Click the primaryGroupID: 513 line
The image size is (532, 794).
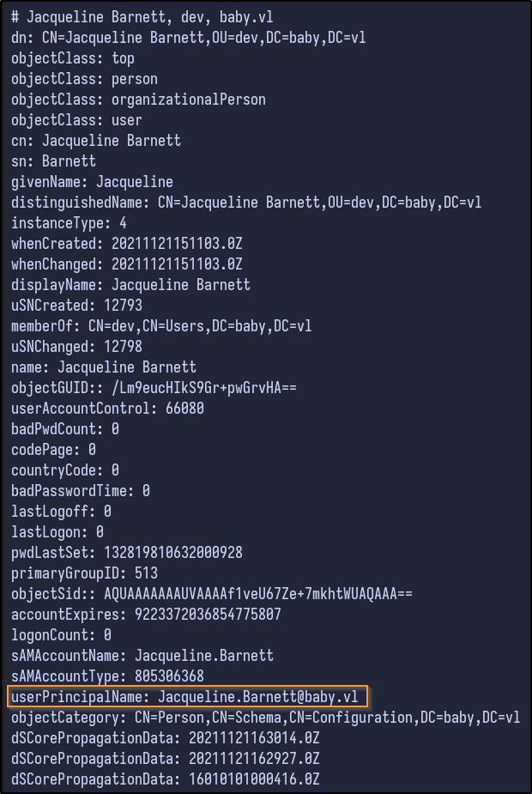pos(84,573)
